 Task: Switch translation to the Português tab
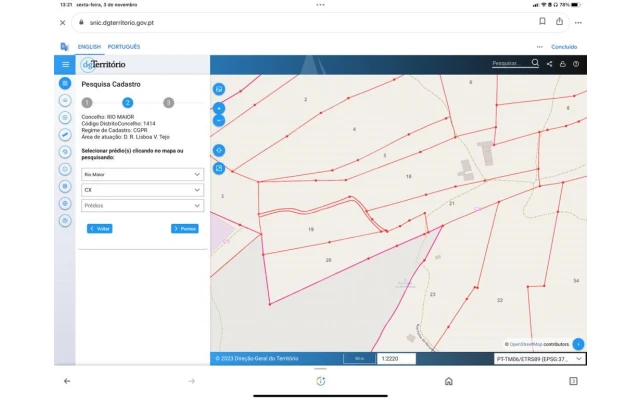pos(124,46)
